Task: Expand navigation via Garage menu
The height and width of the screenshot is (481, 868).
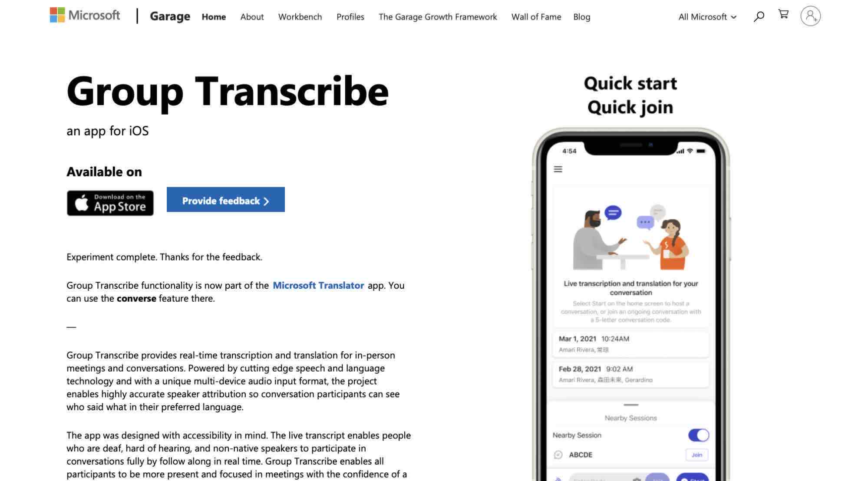Action: pos(169,15)
